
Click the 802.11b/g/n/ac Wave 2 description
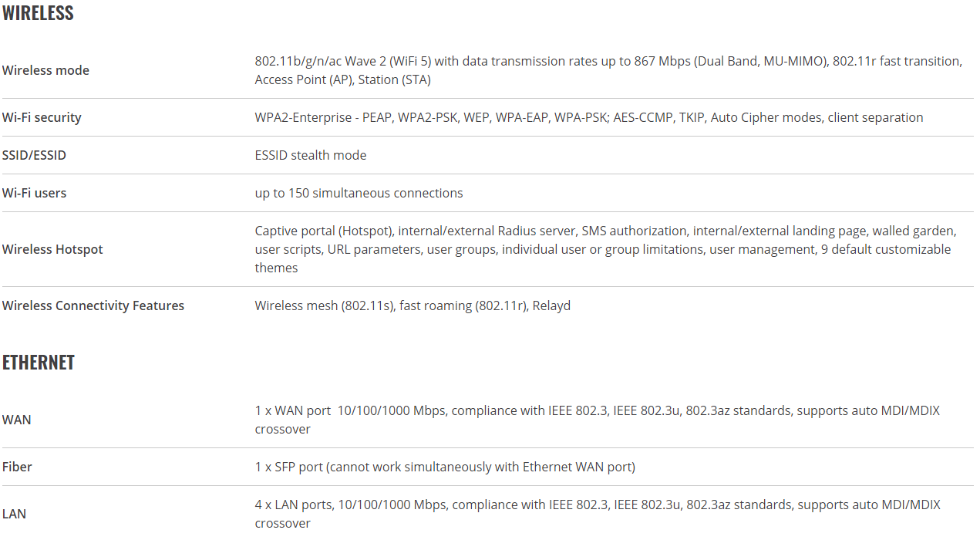coord(608,70)
